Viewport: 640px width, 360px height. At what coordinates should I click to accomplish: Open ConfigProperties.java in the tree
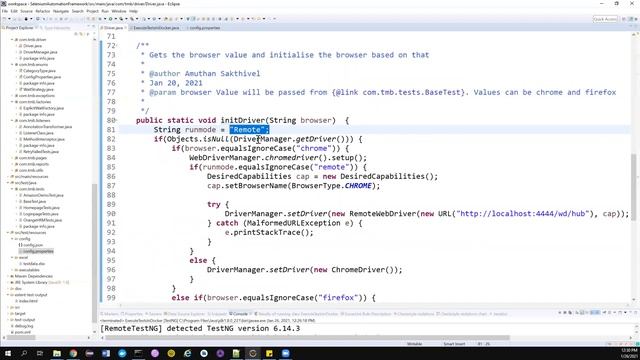[x=42, y=77]
